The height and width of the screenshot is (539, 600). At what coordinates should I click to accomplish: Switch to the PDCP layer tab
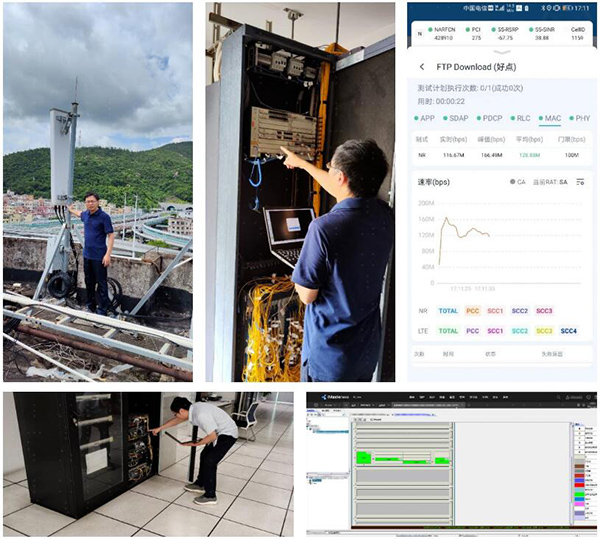pyautogui.click(x=490, y=118)
